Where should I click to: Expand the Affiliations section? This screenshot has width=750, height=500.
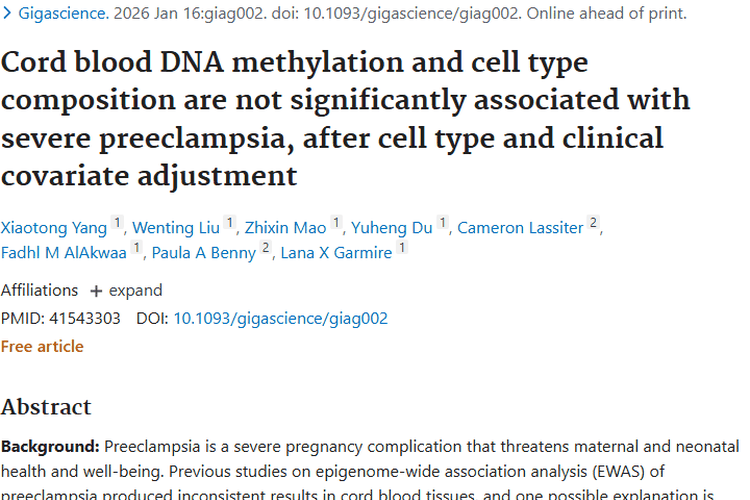tap(135, 290)
